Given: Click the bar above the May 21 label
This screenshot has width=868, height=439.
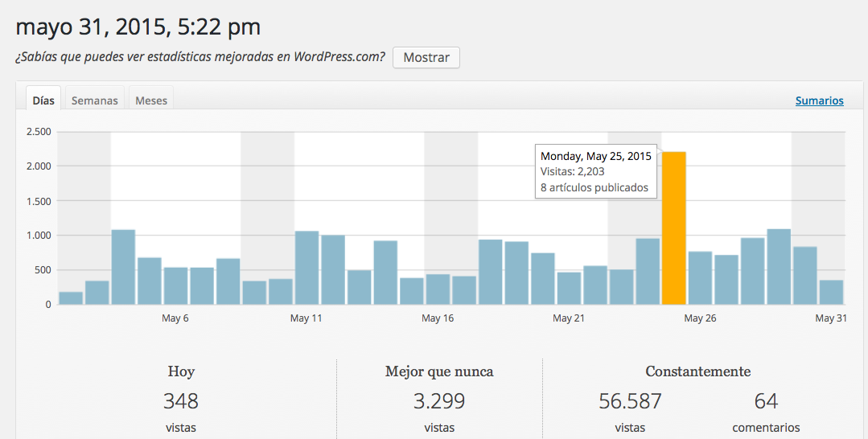Looking at the screenshot, I should point(569,288).
